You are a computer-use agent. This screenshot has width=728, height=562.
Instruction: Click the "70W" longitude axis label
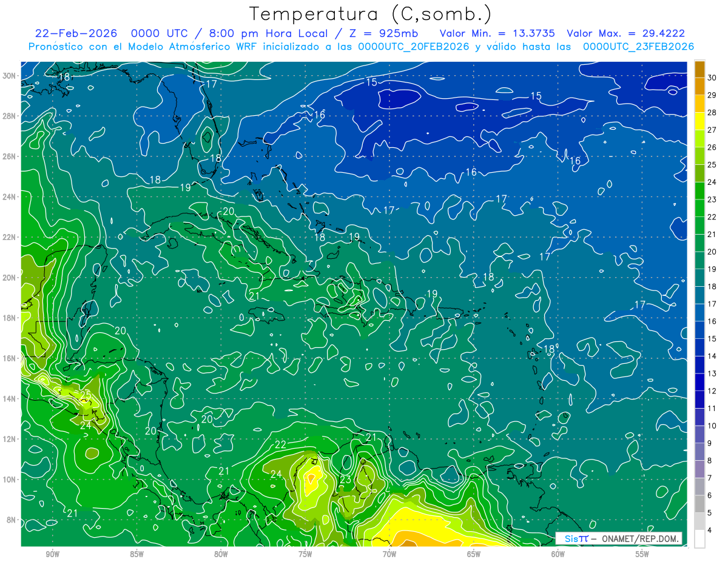click(x=389, y=554)
